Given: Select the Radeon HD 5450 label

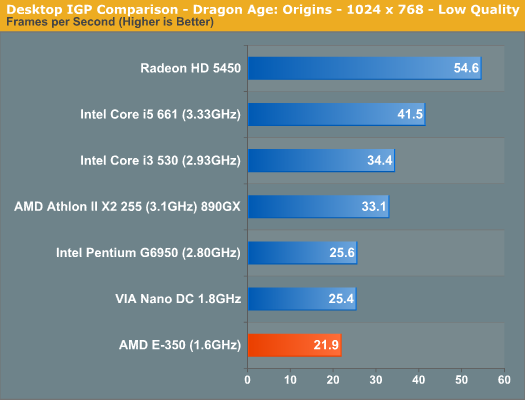Looking at the screenshot, I should [191, 68].
